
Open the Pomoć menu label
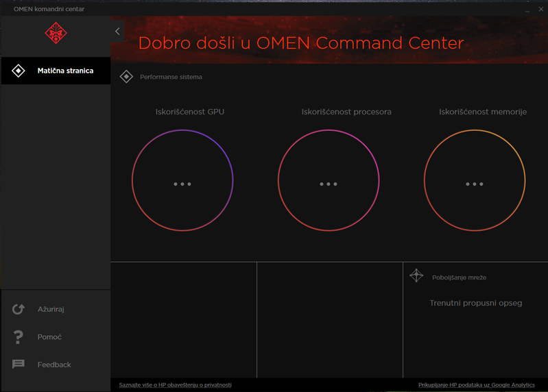[x=49, y=337]
